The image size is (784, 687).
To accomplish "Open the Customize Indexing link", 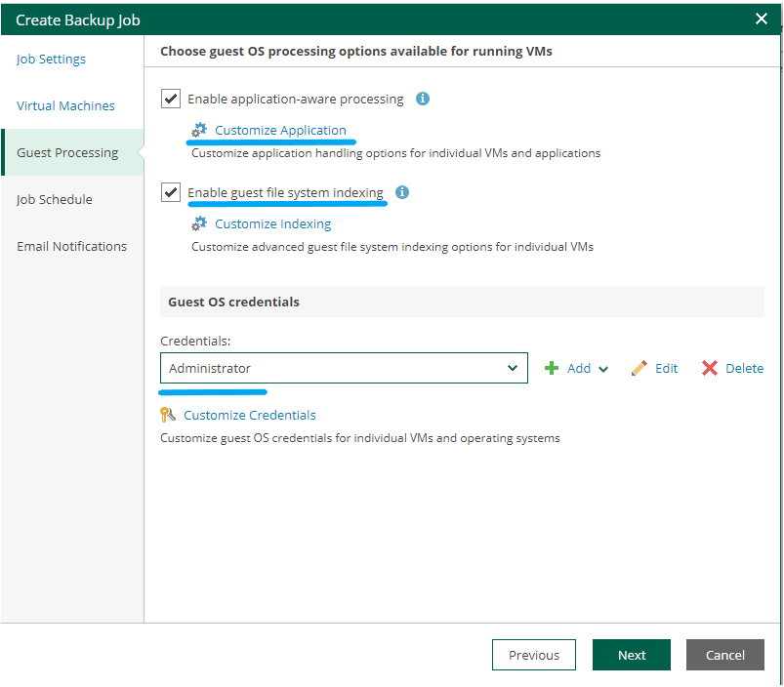I will [x=273, y=223].
